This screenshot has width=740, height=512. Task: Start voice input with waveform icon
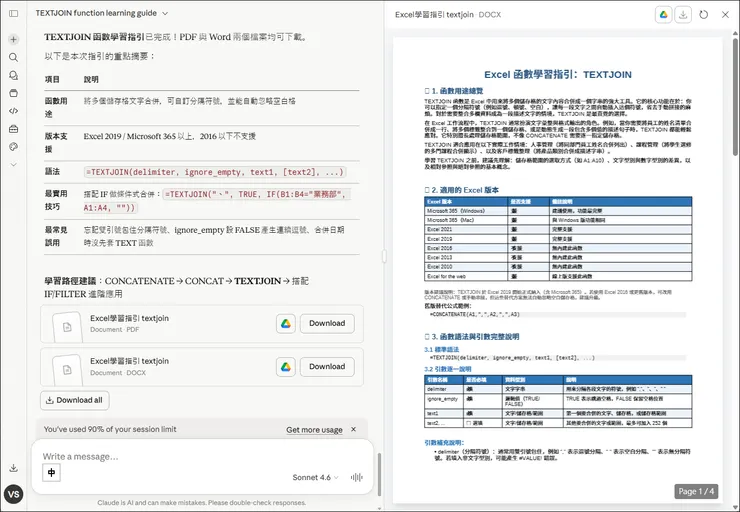coord(357,478)
